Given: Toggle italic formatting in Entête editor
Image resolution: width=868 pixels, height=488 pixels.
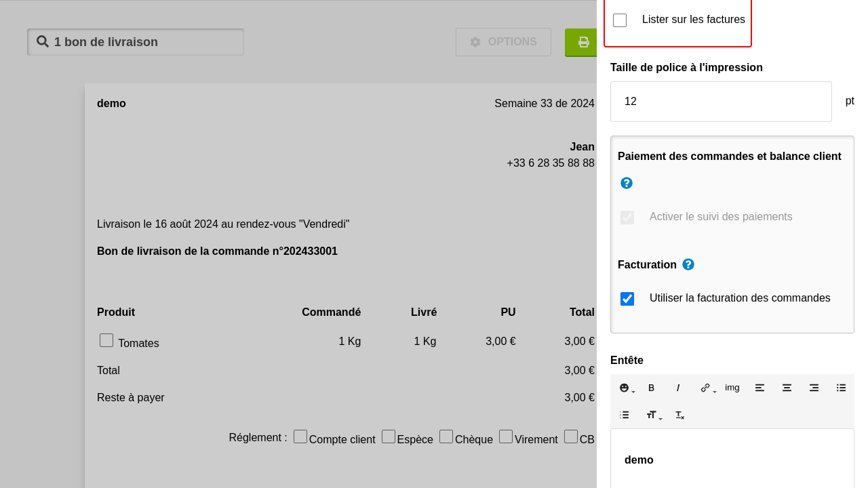Looking at the screenshot, I should [x=678, y=388].
